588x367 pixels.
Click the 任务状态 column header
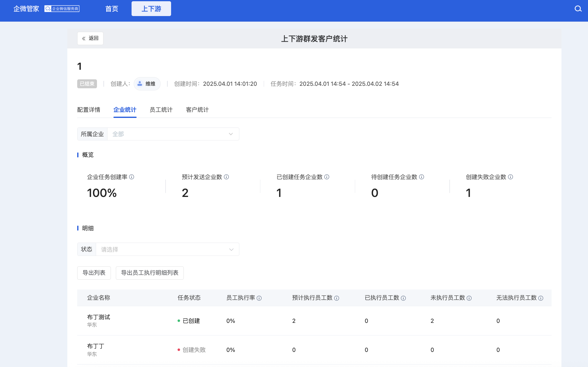pyautogui.click(x=189, y=298)
